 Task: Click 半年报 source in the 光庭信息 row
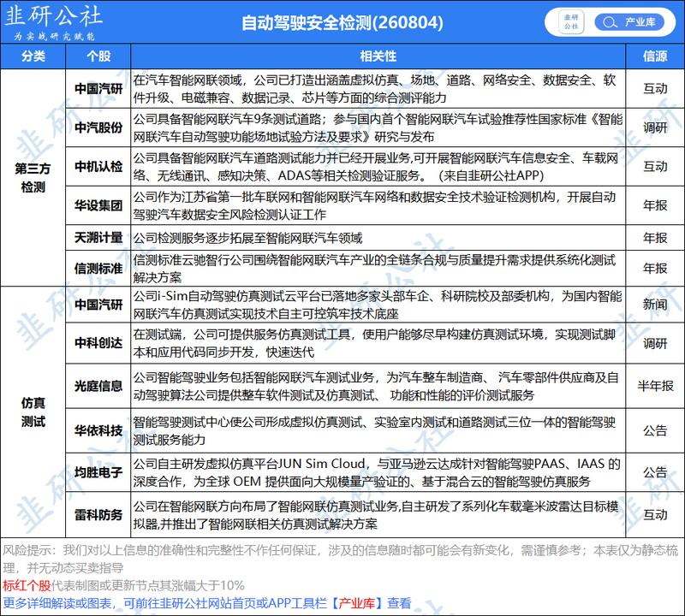click(655, 386)
